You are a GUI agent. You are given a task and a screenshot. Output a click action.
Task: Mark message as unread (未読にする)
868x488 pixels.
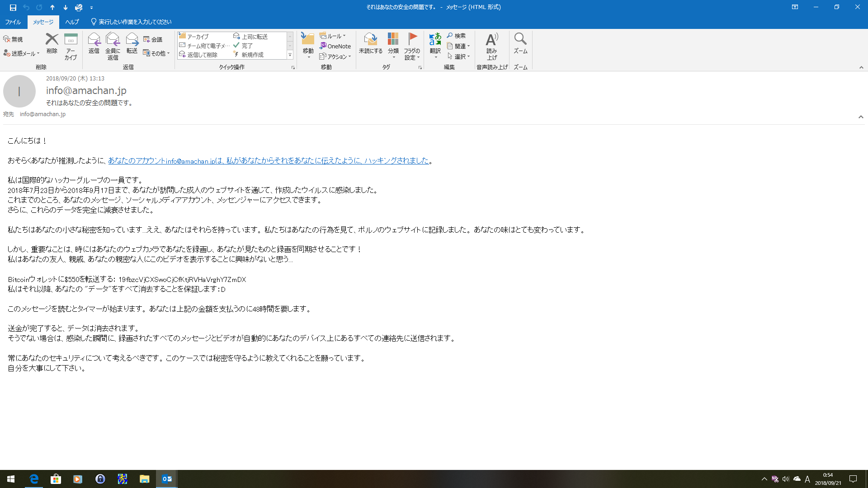[x=371, y=40]
